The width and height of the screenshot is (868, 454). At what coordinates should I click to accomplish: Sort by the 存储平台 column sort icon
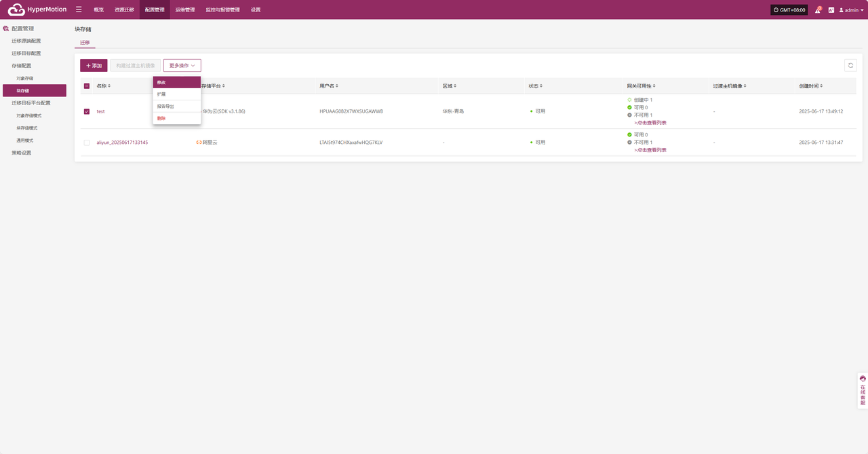coord(224,86)
